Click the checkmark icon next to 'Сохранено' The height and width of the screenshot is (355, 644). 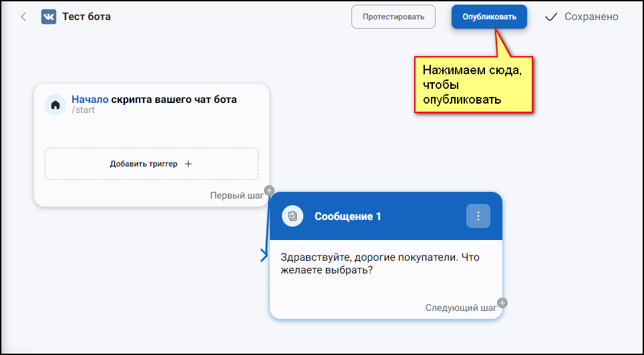(x=550, y=17)
